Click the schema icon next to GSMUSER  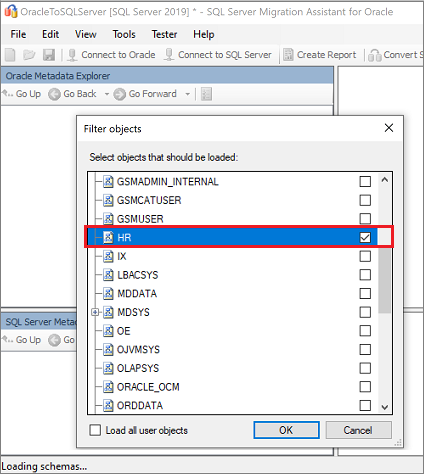[108, 219]
